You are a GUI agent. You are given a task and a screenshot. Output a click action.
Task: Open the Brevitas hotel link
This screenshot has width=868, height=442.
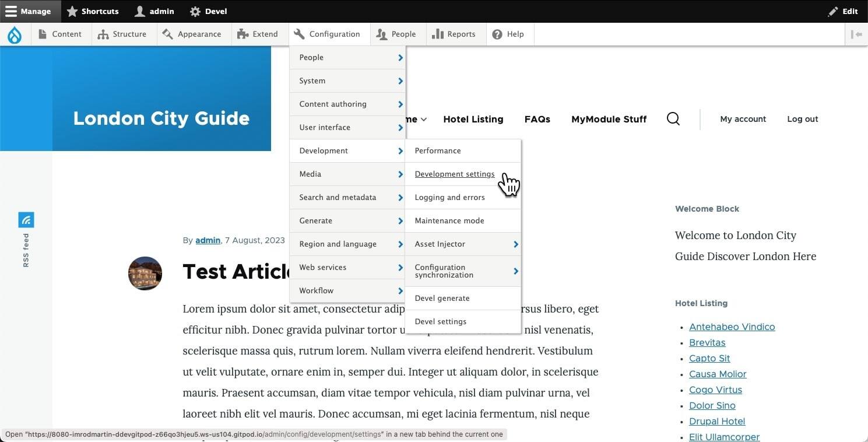tap(707, 343)
